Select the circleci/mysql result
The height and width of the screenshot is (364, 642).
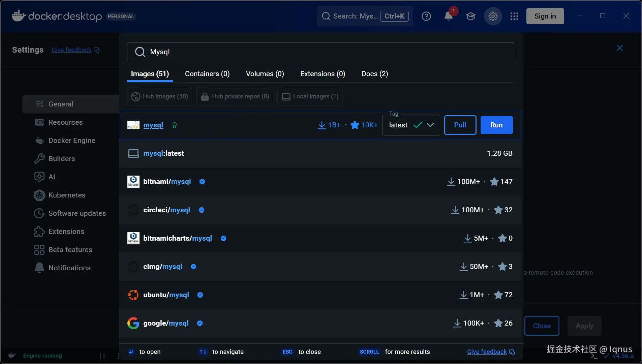coord(320,210)
